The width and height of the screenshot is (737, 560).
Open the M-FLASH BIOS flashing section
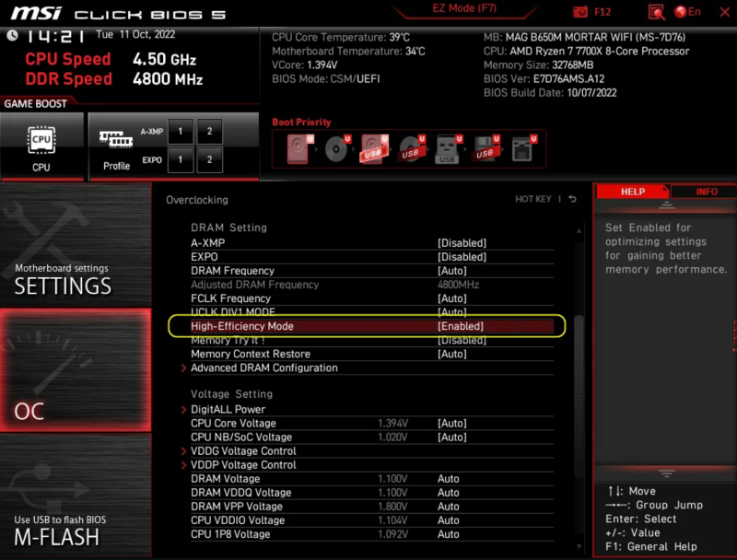pos(76,496)
